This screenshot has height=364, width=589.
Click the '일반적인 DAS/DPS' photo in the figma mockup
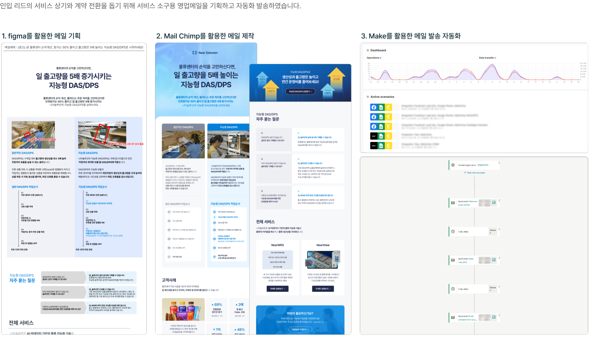click(x=33, y=135)
